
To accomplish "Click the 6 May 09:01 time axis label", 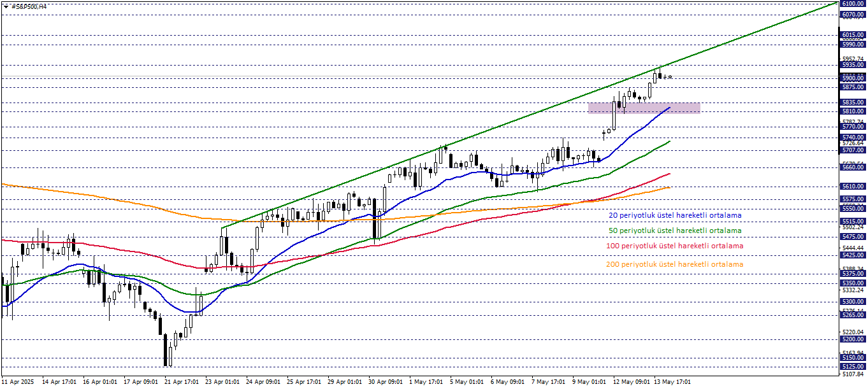I will [x=509, y=382].
